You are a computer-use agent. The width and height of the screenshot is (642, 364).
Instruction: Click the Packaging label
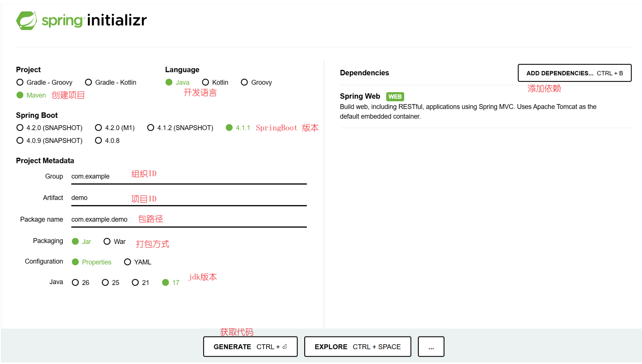click(x=48, y=241)
